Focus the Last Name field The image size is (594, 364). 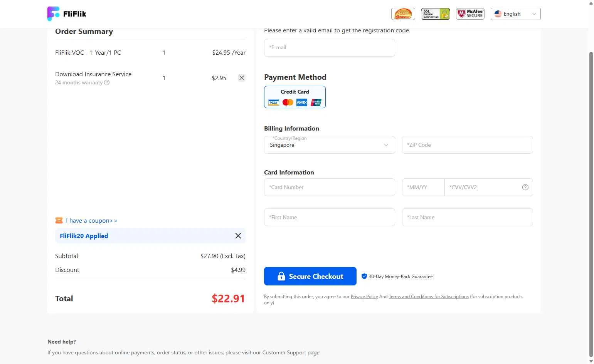[468, 217]
